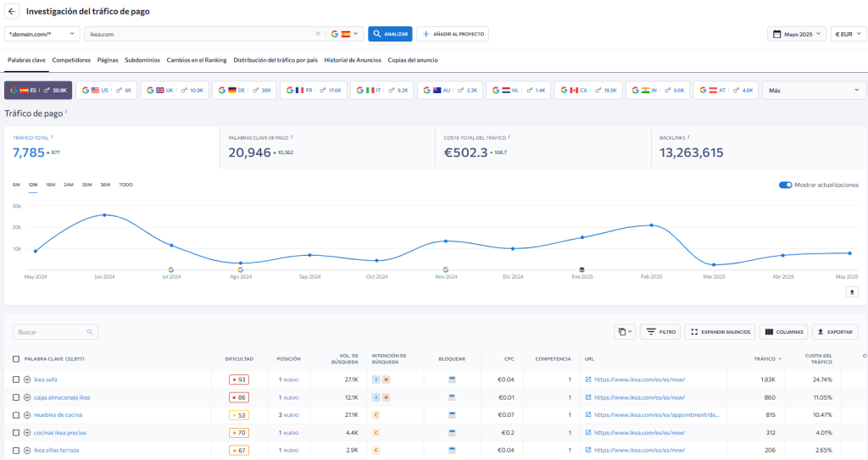Click ad block icon in muebles de cocina row
Image resolution: width=868 pixels, height=460 pixels.
tap(452, 415)
